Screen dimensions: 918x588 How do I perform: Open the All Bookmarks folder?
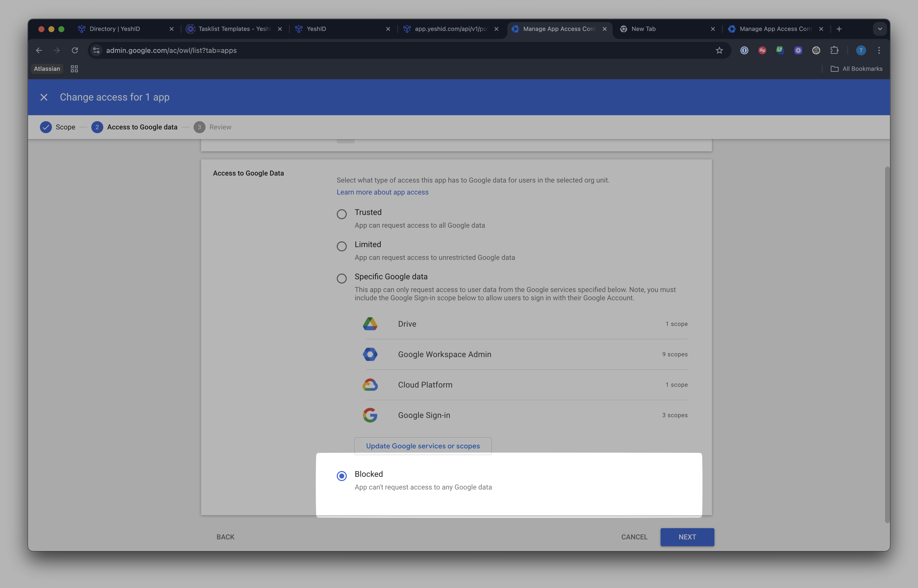coord(857,69)
